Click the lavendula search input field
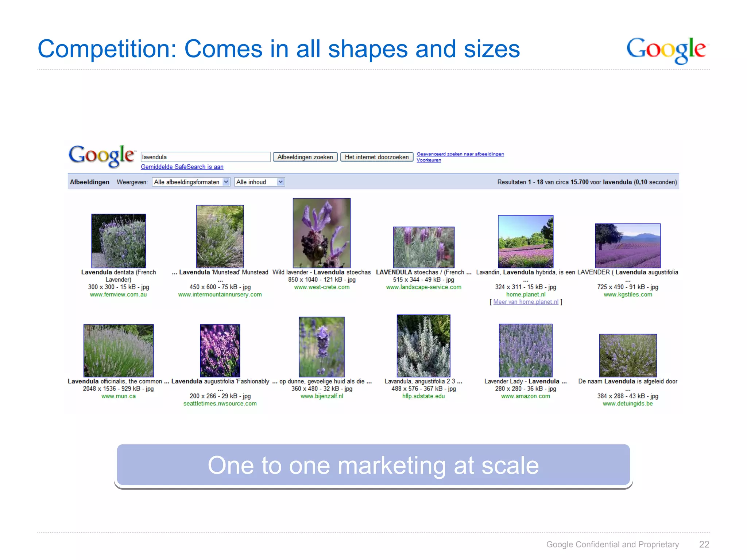 point(205,157)
